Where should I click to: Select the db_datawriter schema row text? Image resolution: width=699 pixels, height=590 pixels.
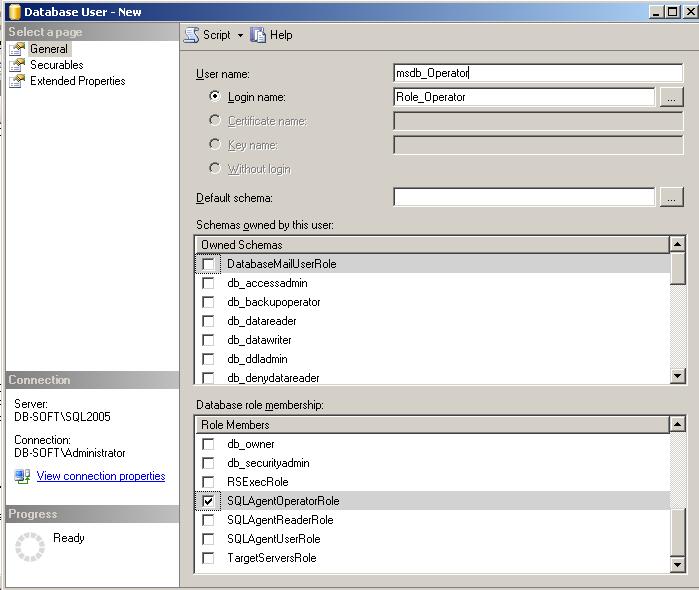[259, 340]
